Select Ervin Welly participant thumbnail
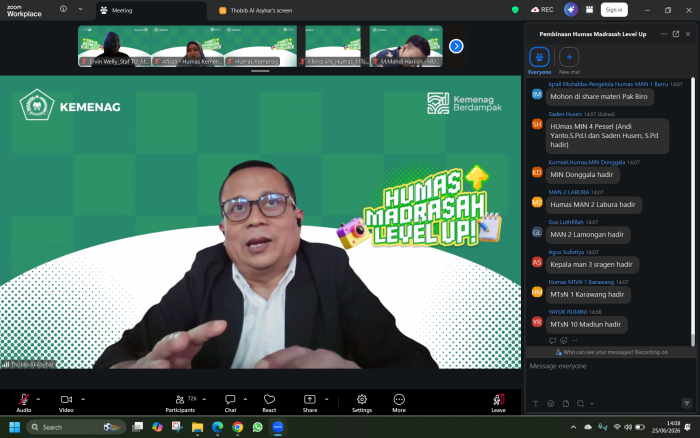Image resolution: width=700 pixels, height=438 pixels. pos(114,46)
